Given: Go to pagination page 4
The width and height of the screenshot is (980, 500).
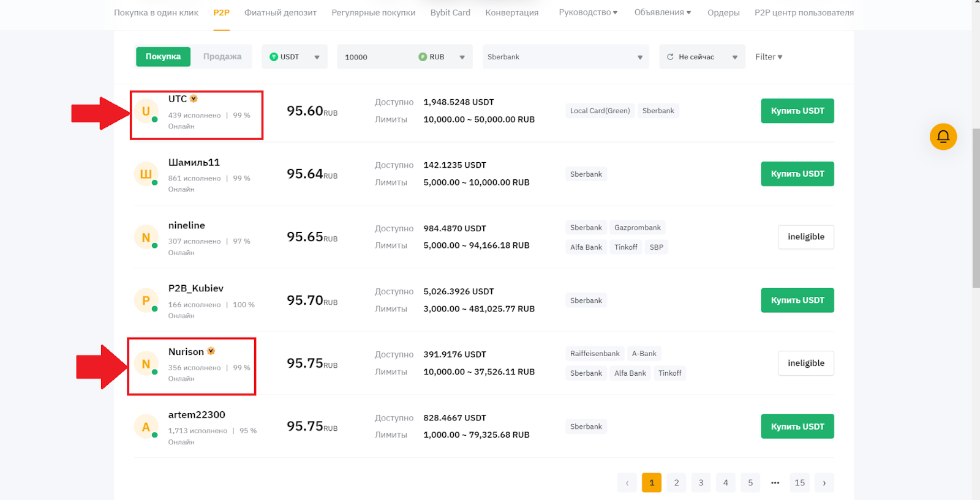Looking at the screenshot, I should (x=726, y=482).
